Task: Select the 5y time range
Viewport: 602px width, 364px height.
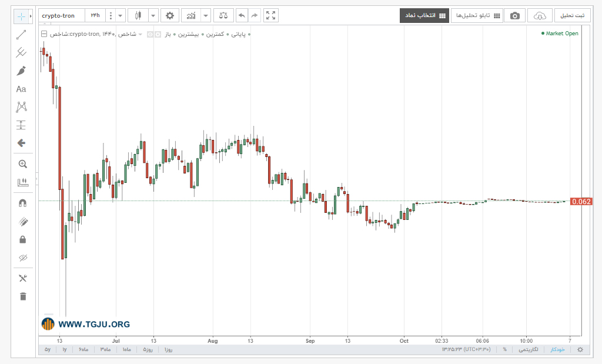Action: 48,349
